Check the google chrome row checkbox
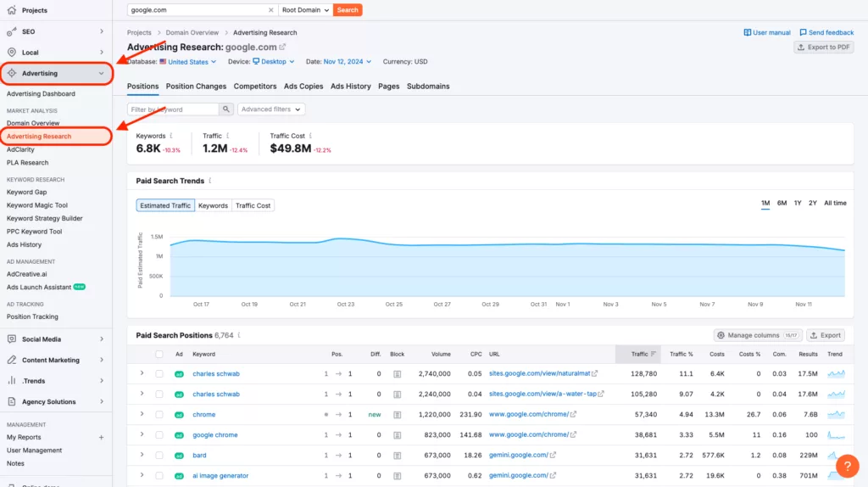Screen dimensions: 868x487 (159, 435)
